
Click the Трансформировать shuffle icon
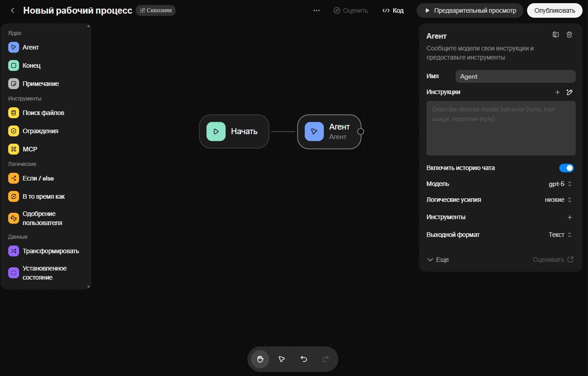14,251
